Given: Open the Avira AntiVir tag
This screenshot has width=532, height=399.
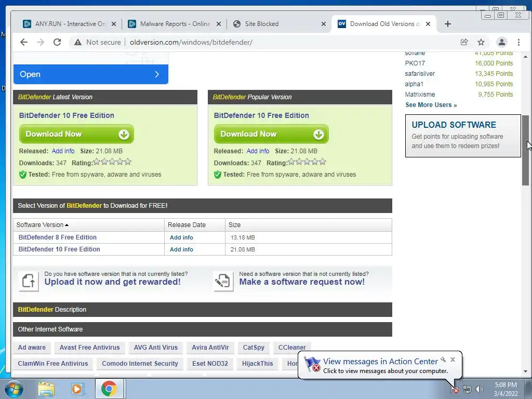Looking at the screenshot, I should click(x=210, y=348).
